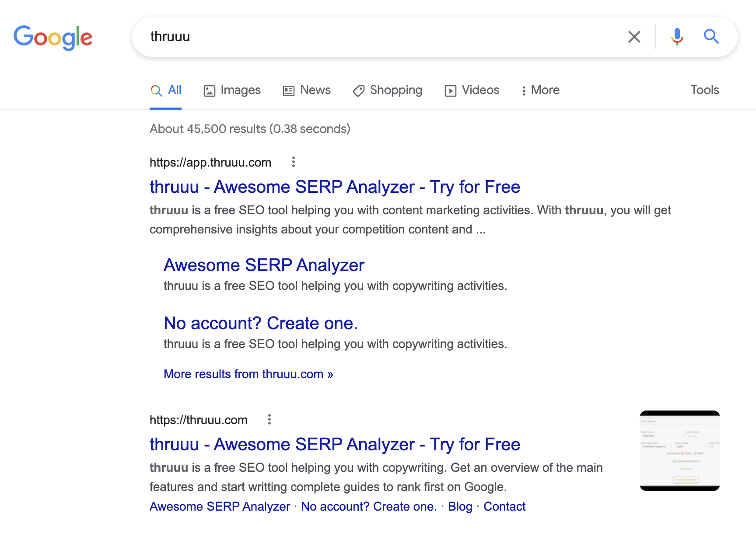Click the No account? Create one sitelink

(x=260, y=323)
